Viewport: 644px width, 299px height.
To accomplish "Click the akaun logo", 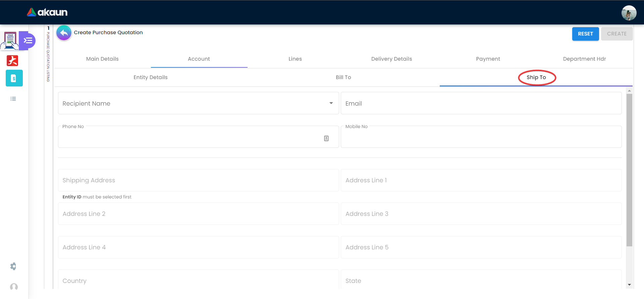I will [47, 12].
